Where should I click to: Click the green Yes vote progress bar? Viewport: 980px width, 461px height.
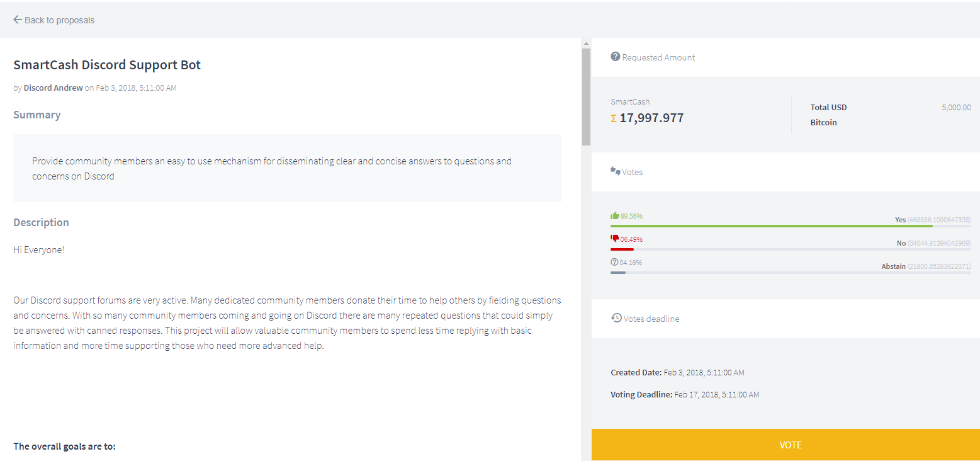pyautogui.click(x=771, y=226)
